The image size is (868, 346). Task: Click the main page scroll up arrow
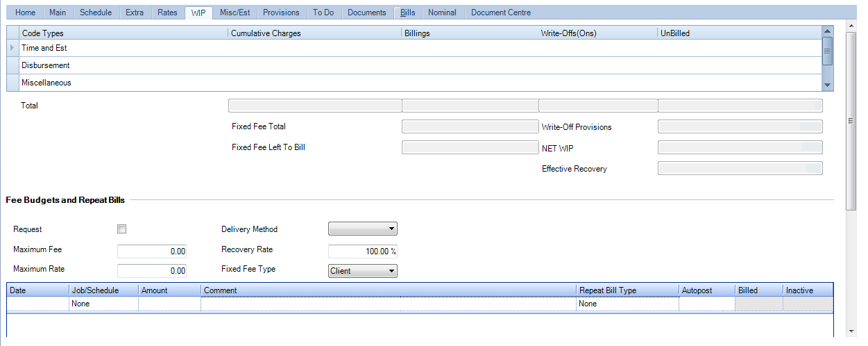click(x=851, y=26)
